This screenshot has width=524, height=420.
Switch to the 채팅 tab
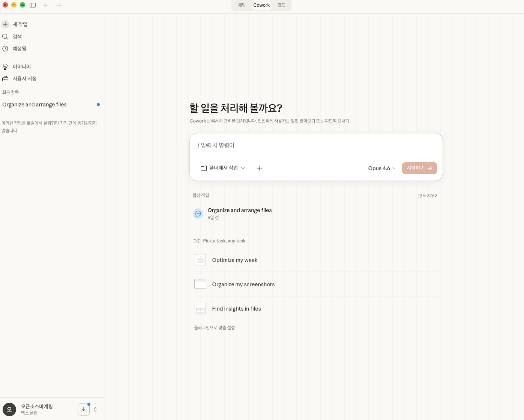[x=242, y=5]
